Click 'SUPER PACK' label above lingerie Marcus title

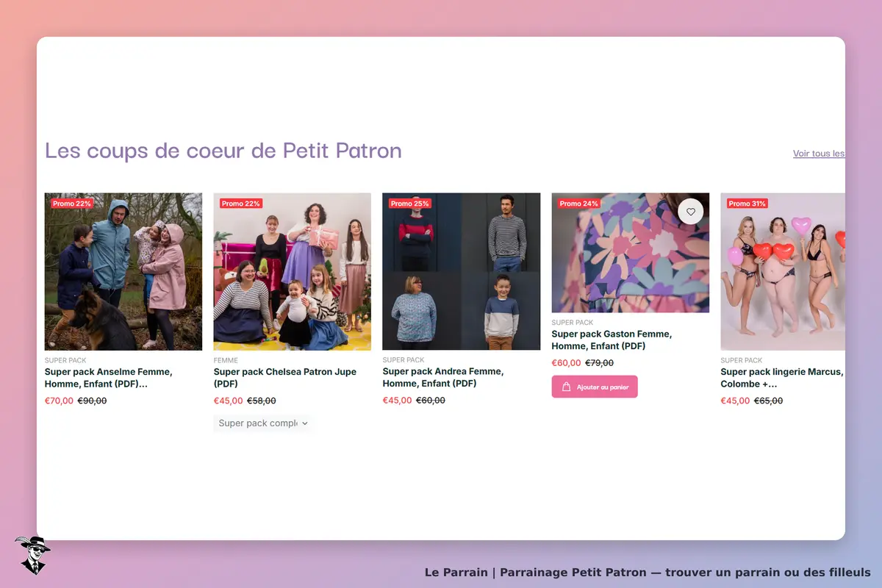point(742,360)
